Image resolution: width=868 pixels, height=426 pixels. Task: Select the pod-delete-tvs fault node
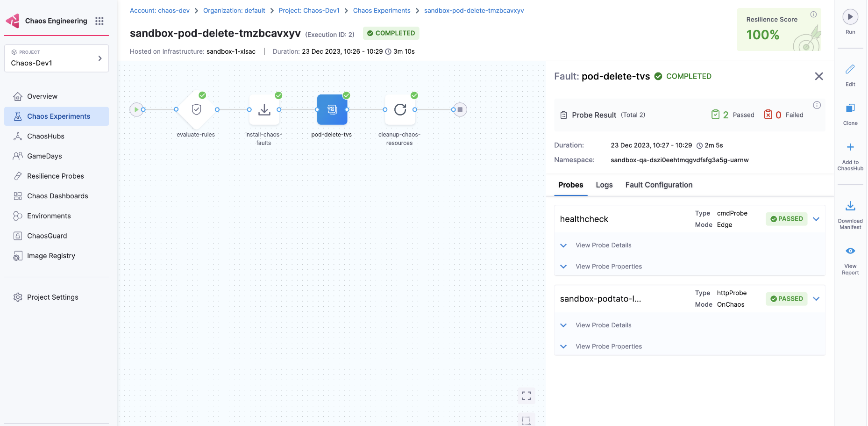(x=332, y=110)
